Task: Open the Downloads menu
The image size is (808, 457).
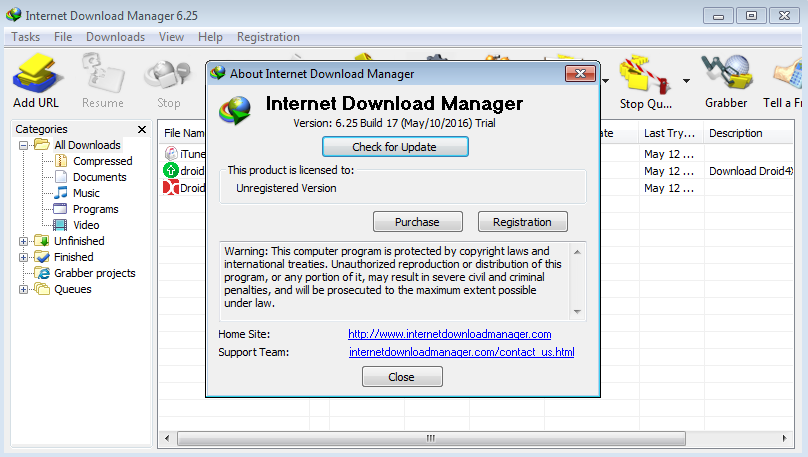Action: (115, 37)
